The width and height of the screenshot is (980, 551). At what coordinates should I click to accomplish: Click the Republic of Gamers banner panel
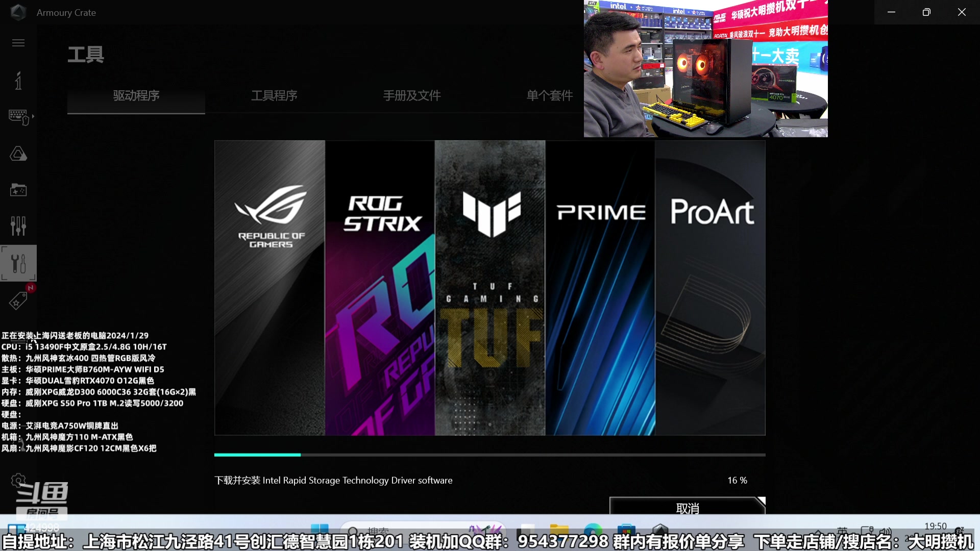tap(269, 288)
